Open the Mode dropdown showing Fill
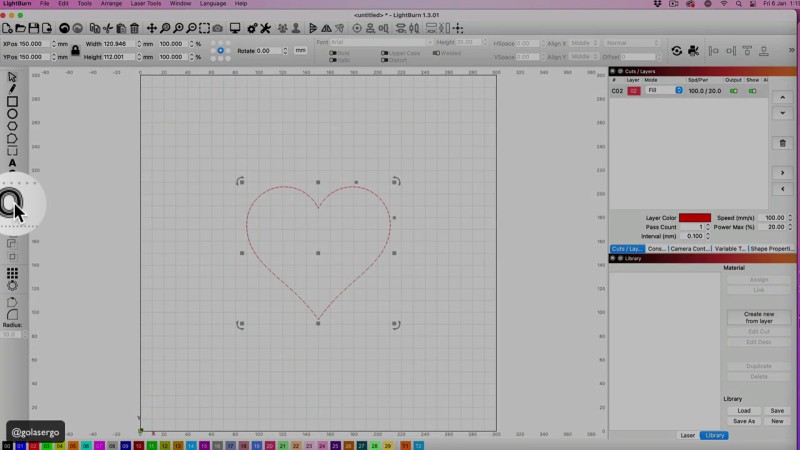Screen dimensions: 800x450 tap(664, 91)
